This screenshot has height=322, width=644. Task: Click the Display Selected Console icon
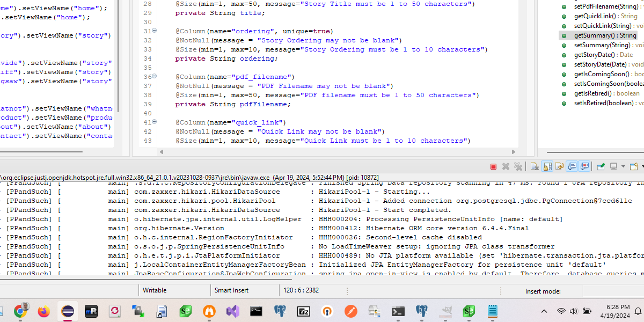[x=614, y=167]
